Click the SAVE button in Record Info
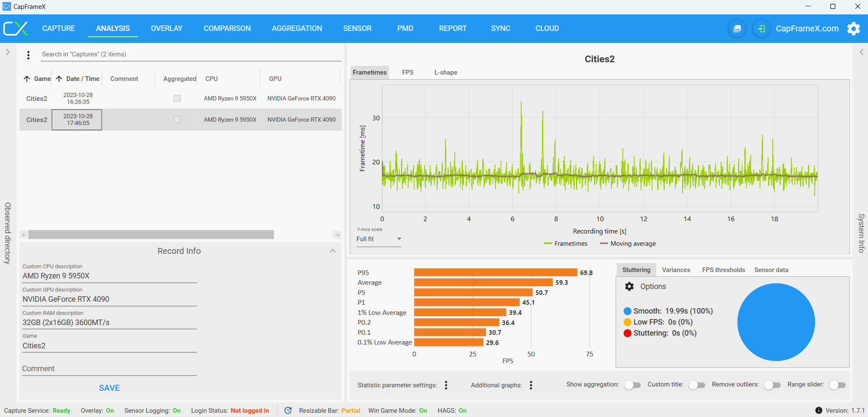Image resolution: width=868 pixels, height=417 pixels. coord(109,388)
